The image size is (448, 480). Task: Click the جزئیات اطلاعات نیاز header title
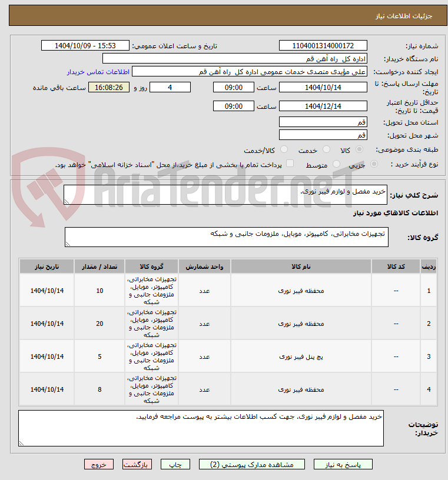404,16
